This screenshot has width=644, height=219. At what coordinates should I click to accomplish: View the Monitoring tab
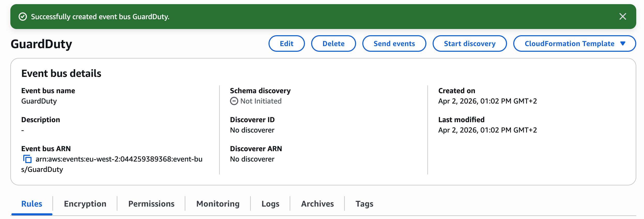pyautogui.click(x=218, y=204)
